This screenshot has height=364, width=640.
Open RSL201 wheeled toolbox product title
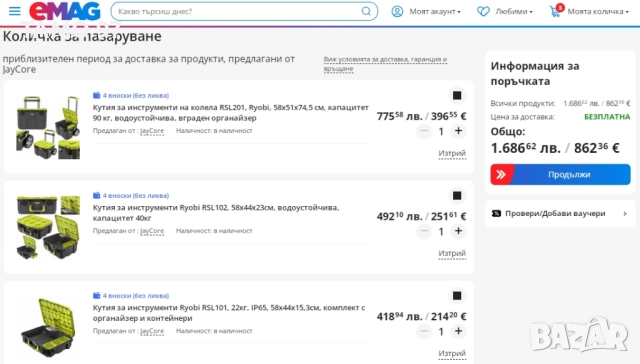230,113
